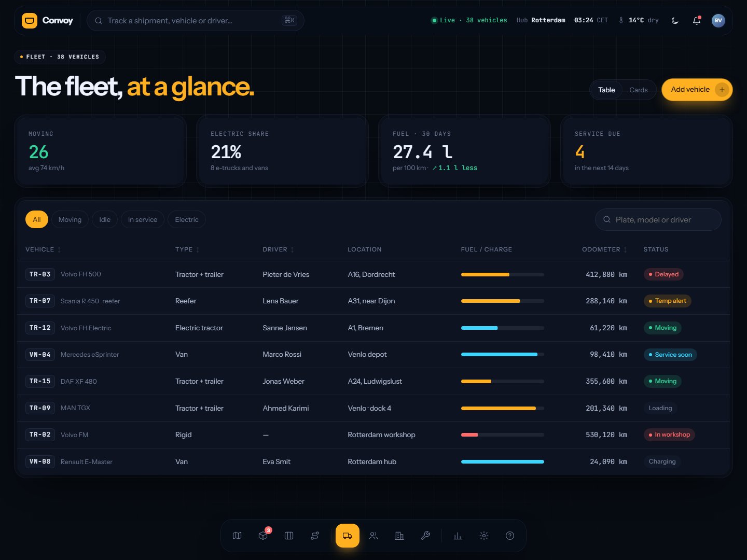Click location A31, near Dijon
The width and height of the screenshot is (747, 560).
[371, 301]
